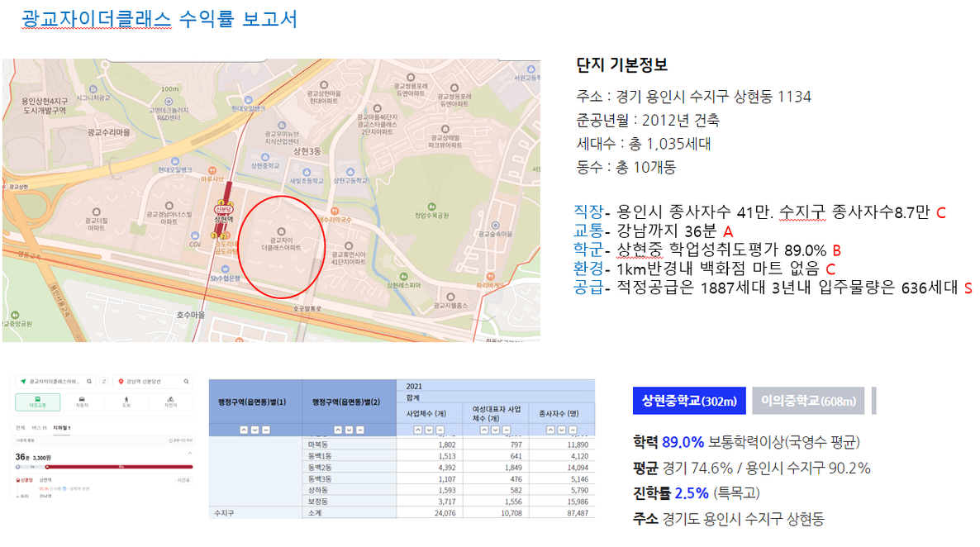Sort 행정구역(읍면동)별(1) column descending
This screenshot has width=980, height=547.
tap(255, 430)
